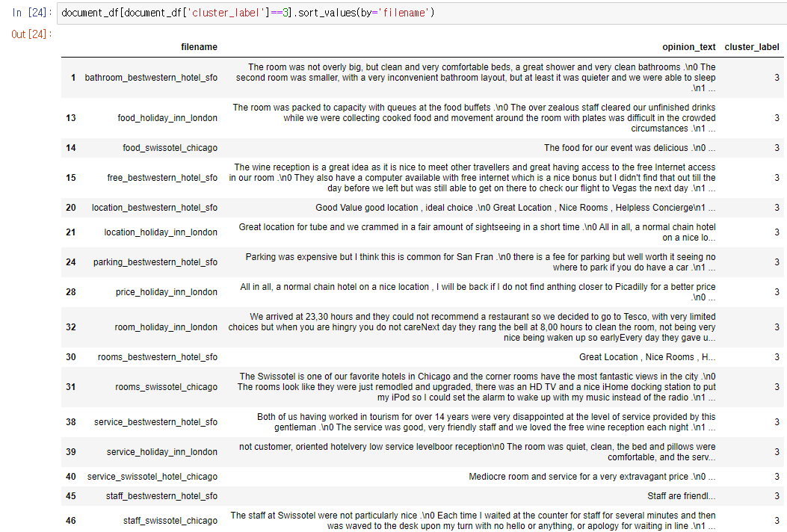The height and width of the screenshot is (532, 787).
Task: Click row index 45
Action: [71, 496]
